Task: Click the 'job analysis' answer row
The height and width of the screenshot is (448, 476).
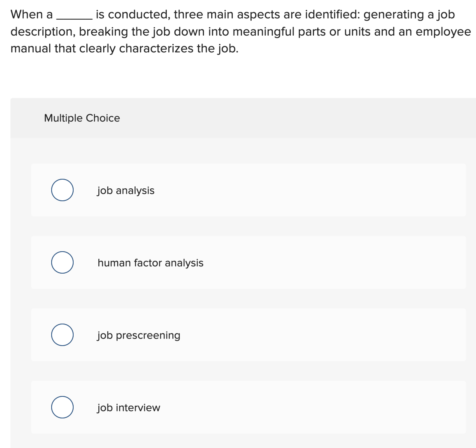Action: click(x=250, y=190)
